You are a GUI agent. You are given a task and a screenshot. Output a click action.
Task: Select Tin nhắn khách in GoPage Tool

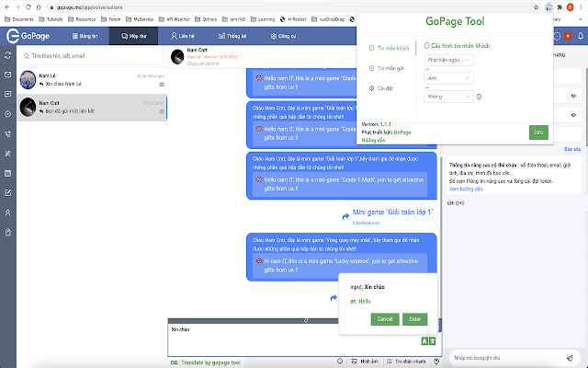click(x=389, y=48)
